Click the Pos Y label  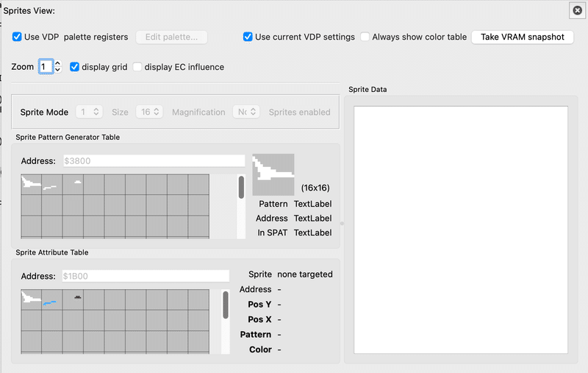click(x=259, y=305)
